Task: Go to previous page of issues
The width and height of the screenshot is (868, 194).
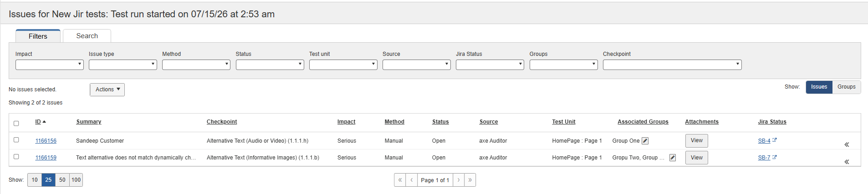Action: coord(412,180)
